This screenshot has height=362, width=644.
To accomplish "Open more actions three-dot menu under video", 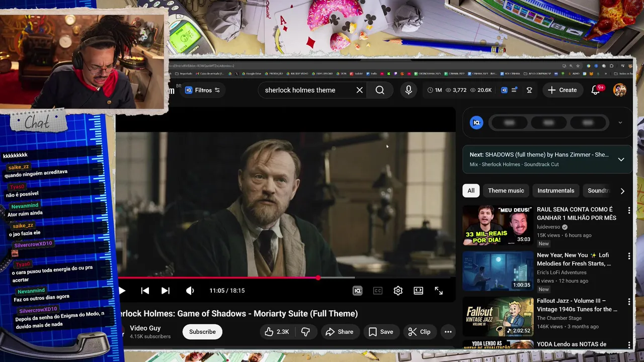I will [x=448, y=332].
